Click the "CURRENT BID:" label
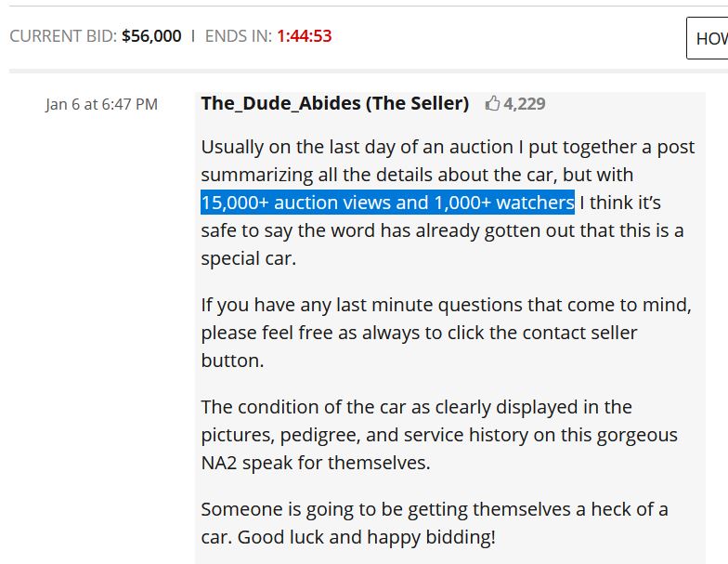 click(x=63, y=36)
